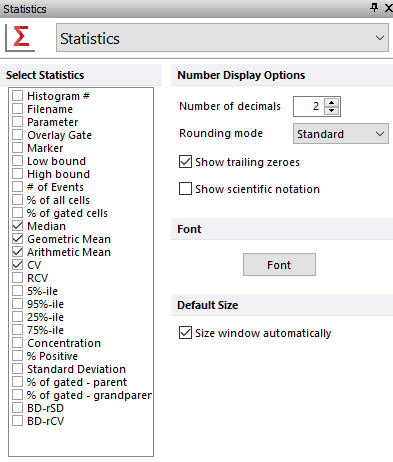Uncheck Size window automatically

coord(185,333)
